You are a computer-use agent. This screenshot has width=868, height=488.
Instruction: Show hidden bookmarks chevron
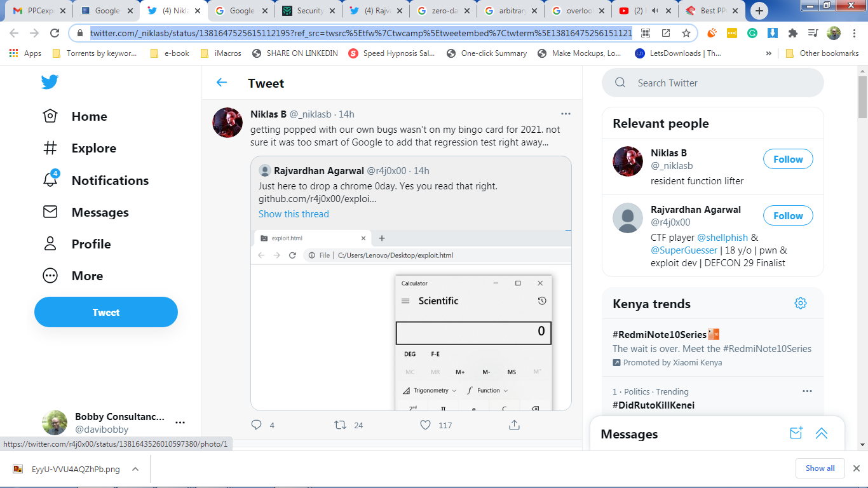pos(769,53)
